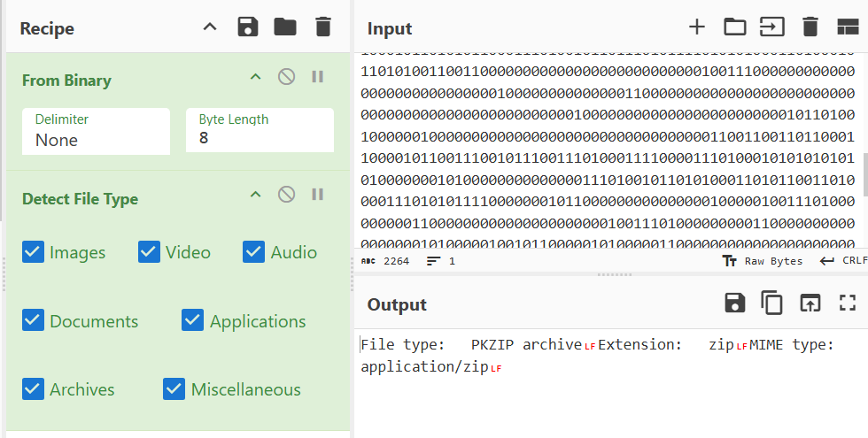Toggle the Video file type checkbox
The width and height of the screenshot is (868, 438).
pos(149,252)
